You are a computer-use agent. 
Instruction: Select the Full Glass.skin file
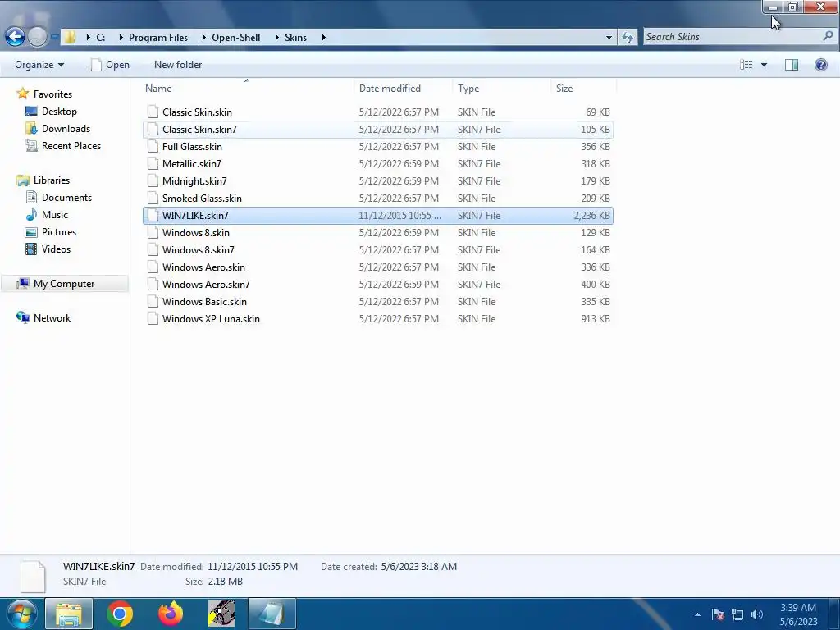click(377, 146)
